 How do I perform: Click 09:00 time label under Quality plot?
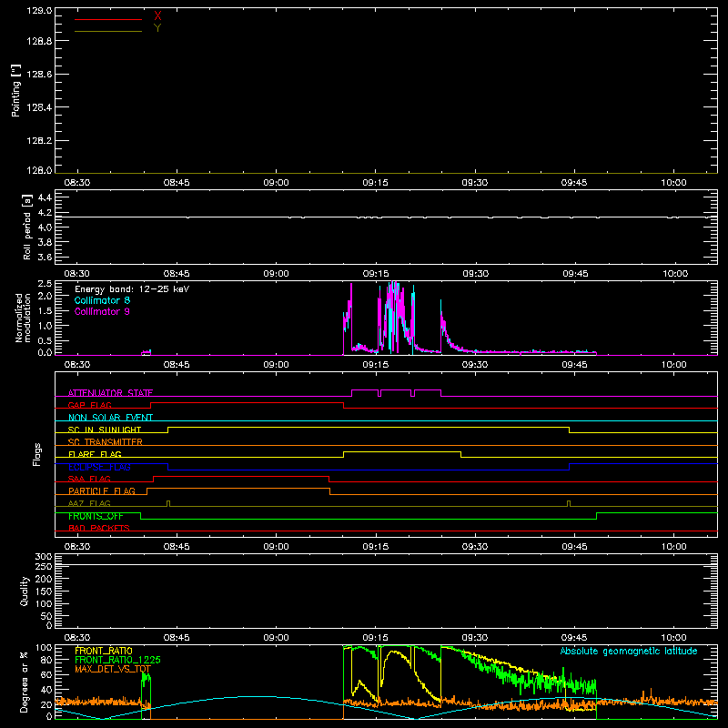276,638
